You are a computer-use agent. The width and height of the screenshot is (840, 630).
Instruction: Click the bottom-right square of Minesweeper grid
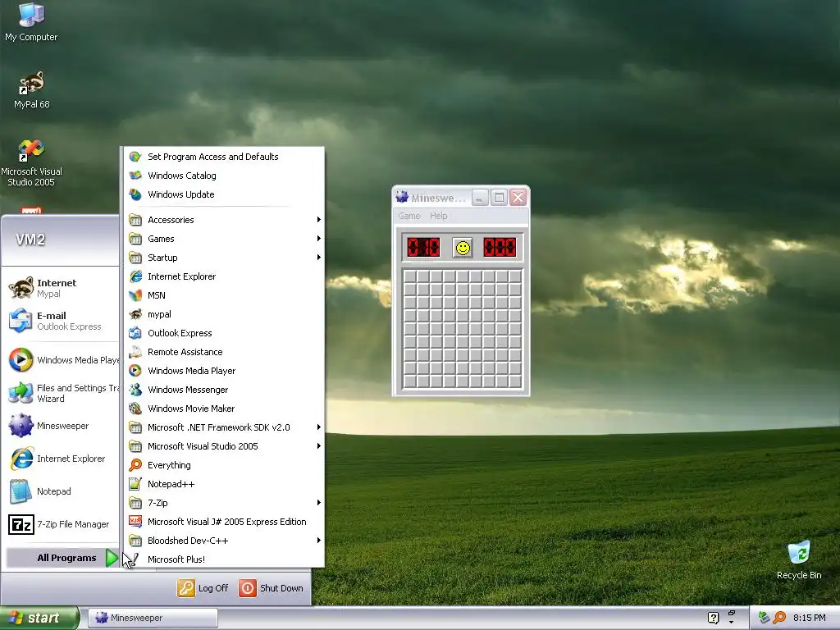coord(515,381)
